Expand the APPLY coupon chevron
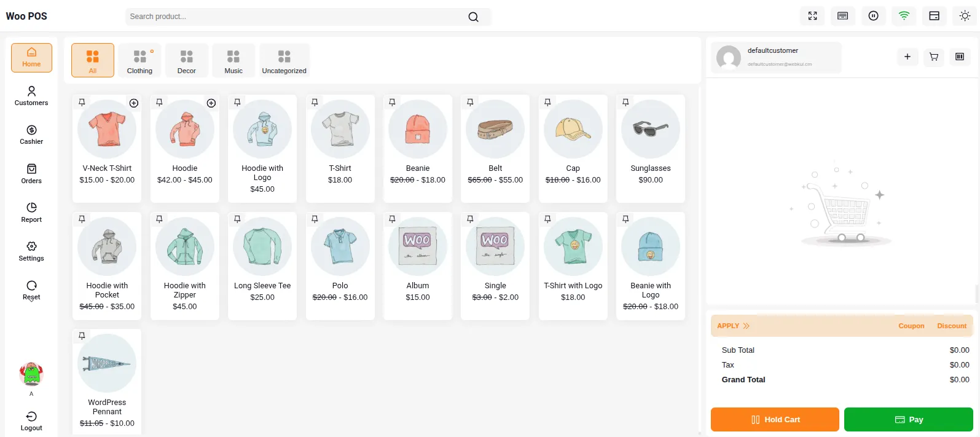This screenshot has width=980, height=437. point(747,326)
